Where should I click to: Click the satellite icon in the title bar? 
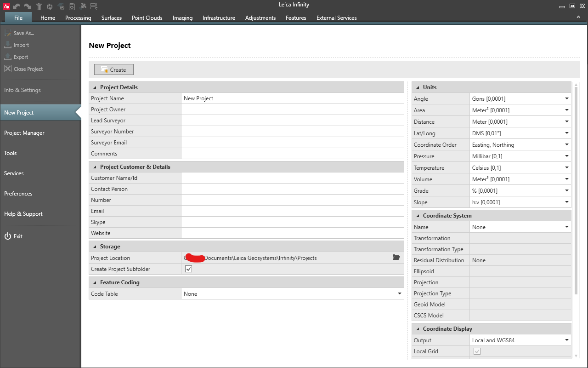83,6
